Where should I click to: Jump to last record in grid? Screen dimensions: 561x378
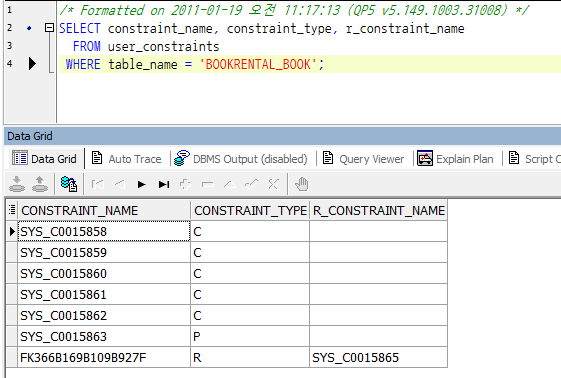click(x=164, y=185)
